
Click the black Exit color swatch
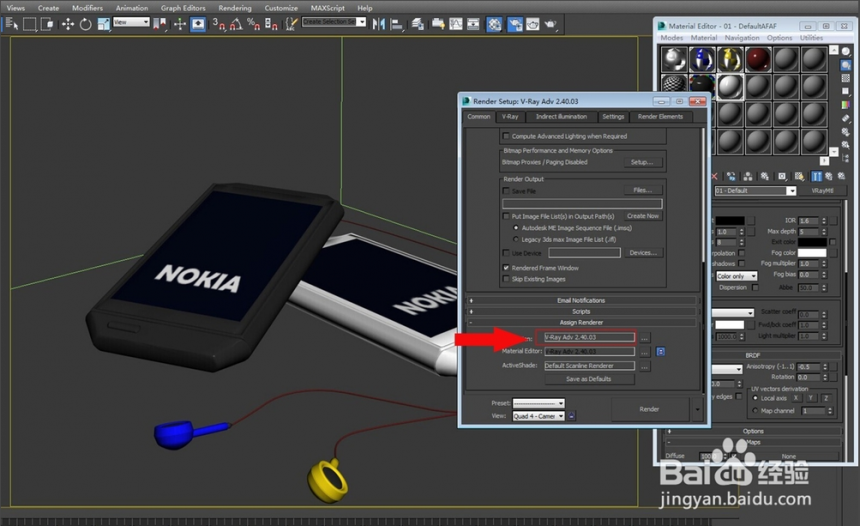[x=812, y=242]
